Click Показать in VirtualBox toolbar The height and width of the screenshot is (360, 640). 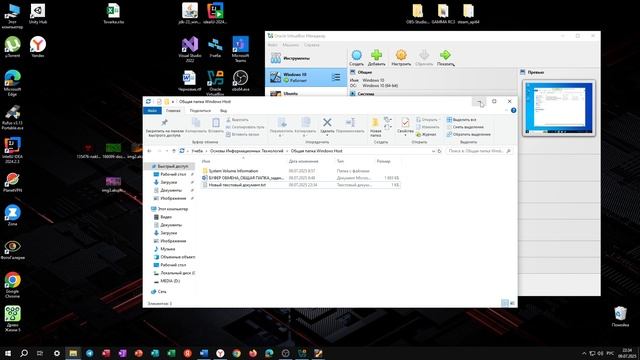click(x=445, y=58)
